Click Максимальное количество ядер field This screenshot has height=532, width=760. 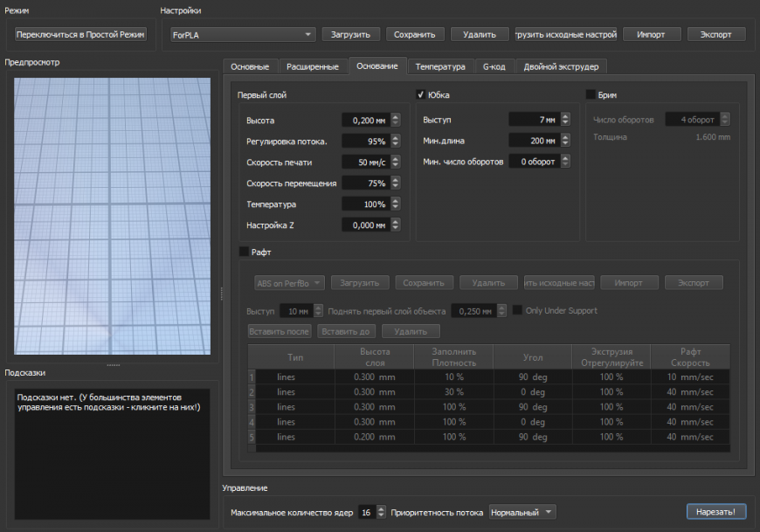(x=367, y=512)
